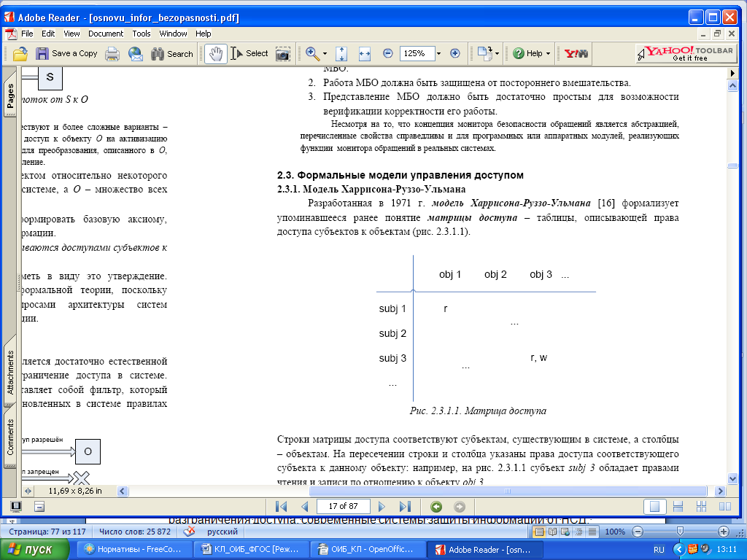This screenshot has width=747, height=560.
Task: Click the Word zoom slider at bottom-right
Action: coord(681,531)
